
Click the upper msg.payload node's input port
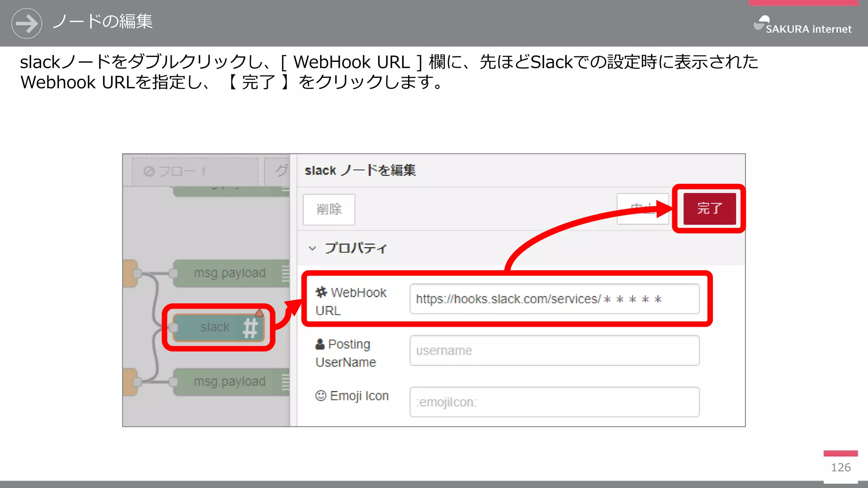pos(173,273)
